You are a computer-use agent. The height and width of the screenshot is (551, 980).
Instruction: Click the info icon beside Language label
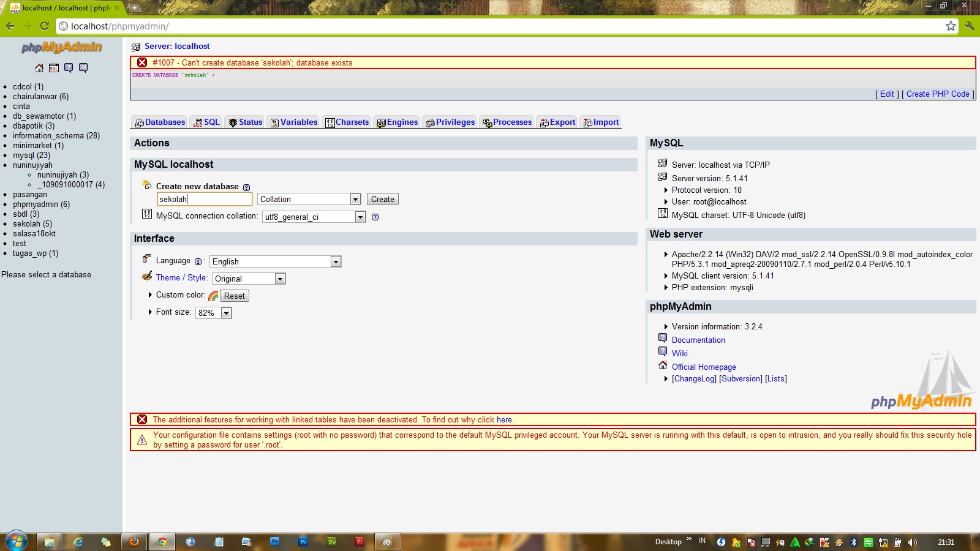pos(198,261)
